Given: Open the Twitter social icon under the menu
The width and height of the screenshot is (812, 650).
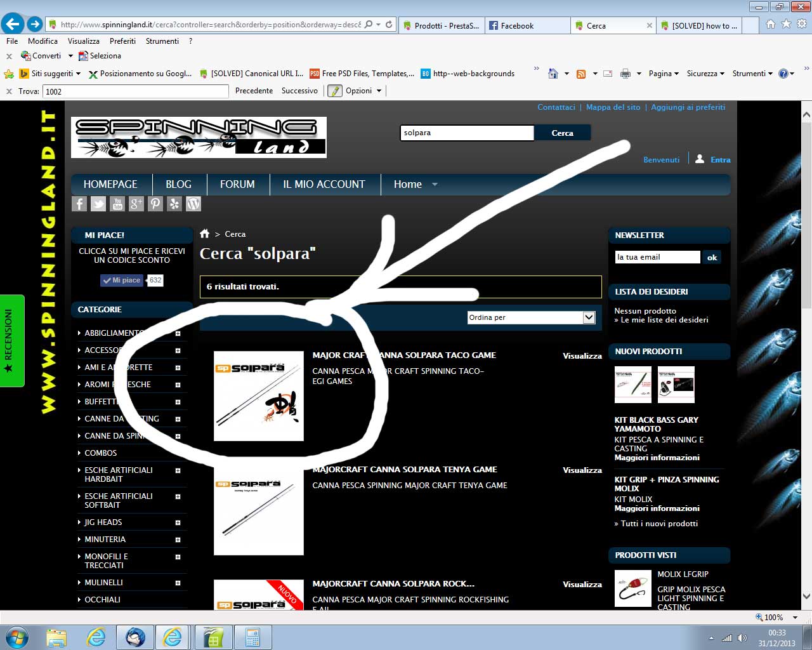Looking at the screenshot, I should pos(98,204).
